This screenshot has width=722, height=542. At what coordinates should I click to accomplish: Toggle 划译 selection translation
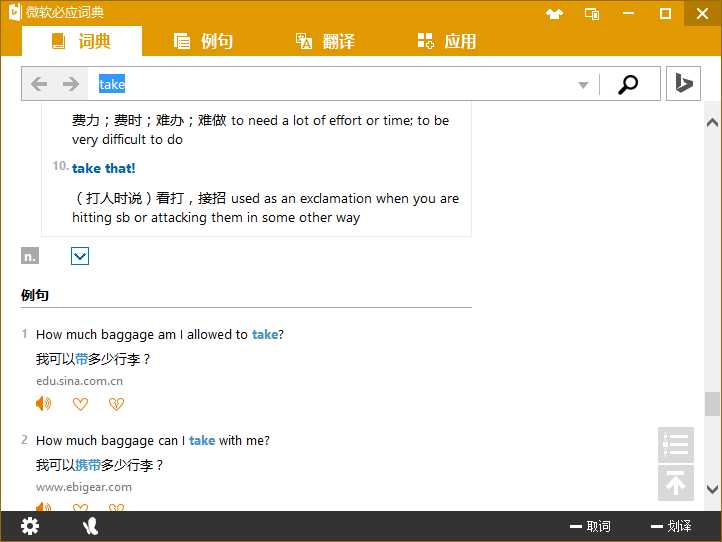click(671, 526)
